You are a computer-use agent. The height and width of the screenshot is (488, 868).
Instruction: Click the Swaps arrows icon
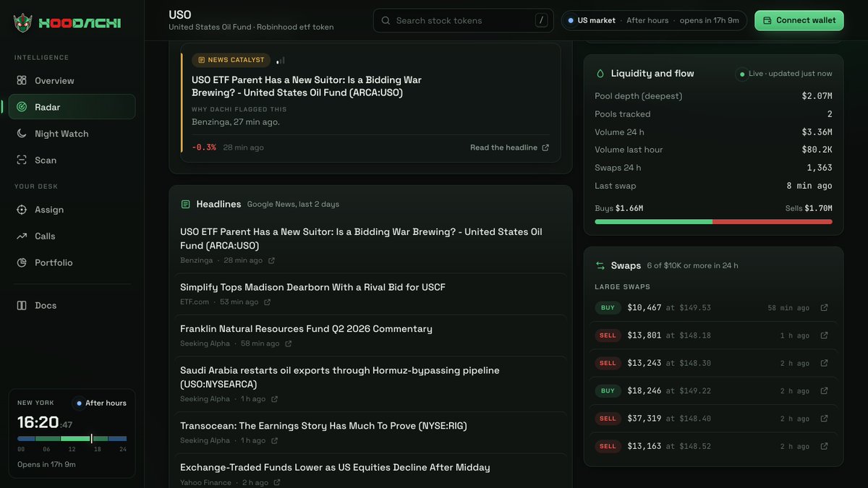point(600,265)
